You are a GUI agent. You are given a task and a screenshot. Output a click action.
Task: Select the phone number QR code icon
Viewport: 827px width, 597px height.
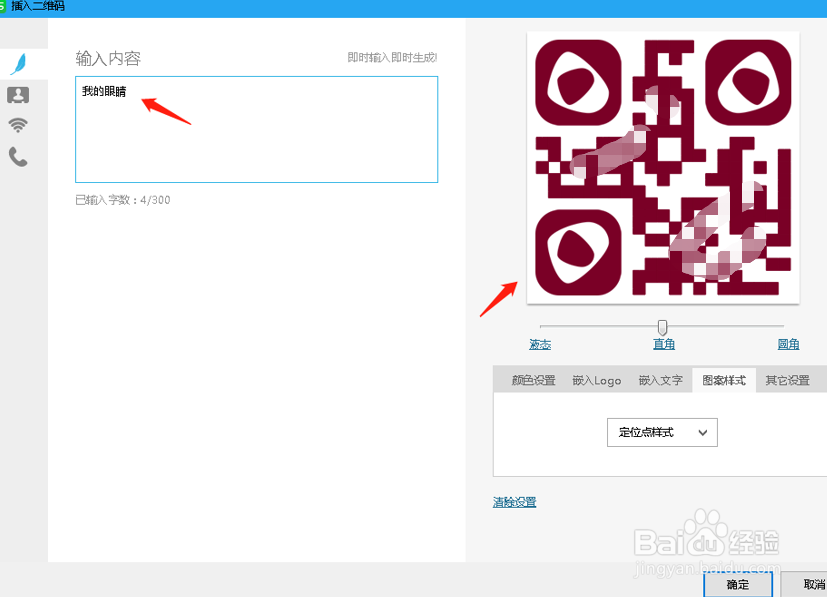click(x=18, y=157)
